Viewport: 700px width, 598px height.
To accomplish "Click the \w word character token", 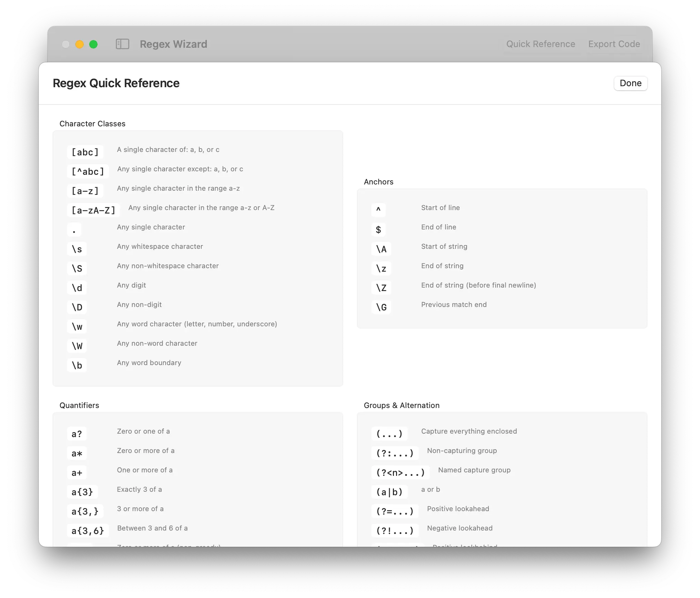I will pos(77,327).
